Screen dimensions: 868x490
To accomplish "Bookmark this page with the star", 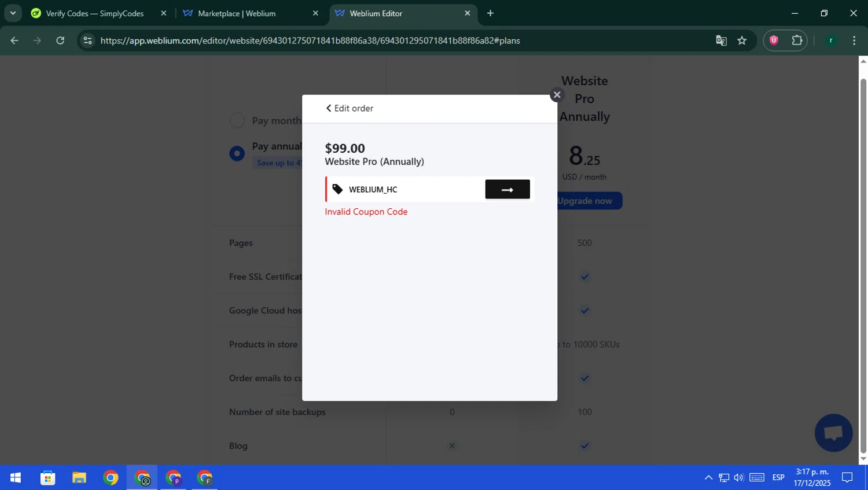I will pyautogui.click(x=742, y=40).
